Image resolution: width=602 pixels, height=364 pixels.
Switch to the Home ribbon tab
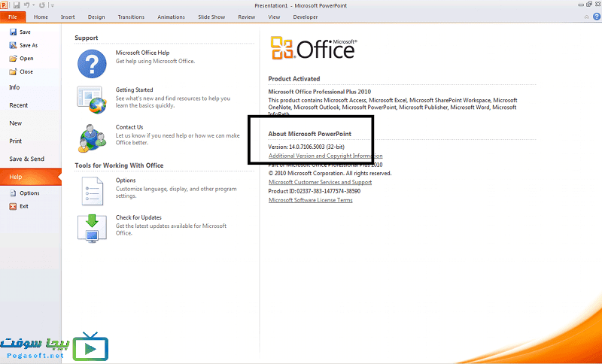[41, 17]
